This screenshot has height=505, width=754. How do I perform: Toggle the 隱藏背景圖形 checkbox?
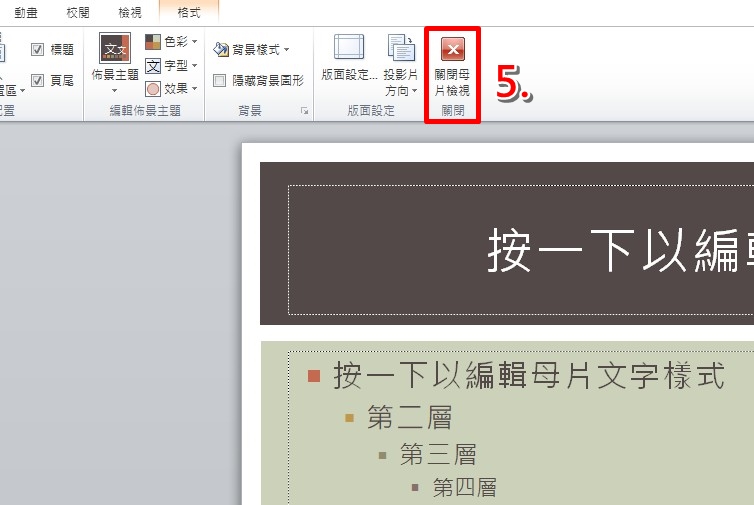click(220, 80)
